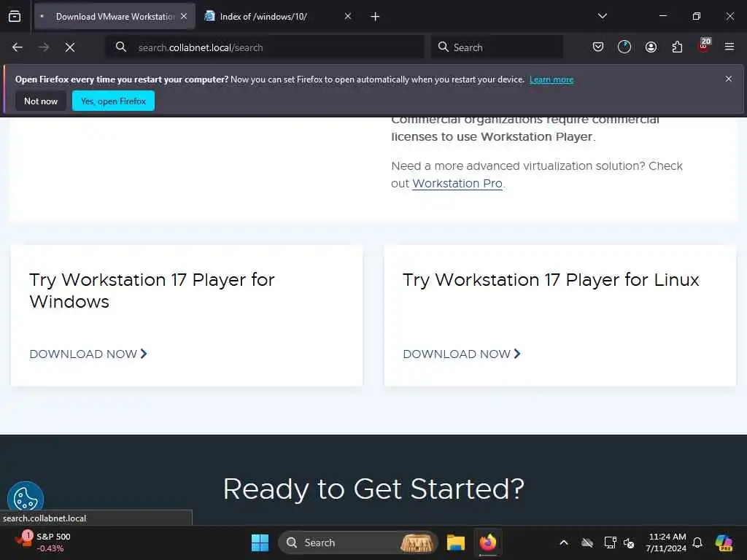The image size is (747, 560).
Task: Open the Copilot preview icon
Action: [x=724, y=542]
